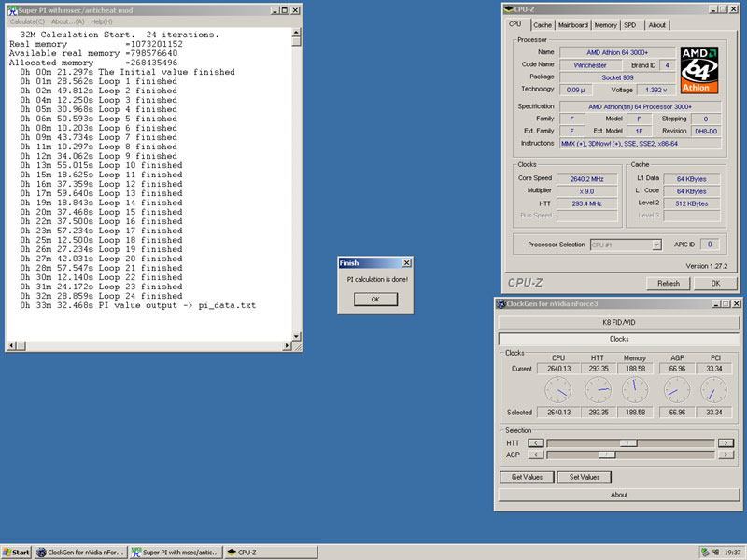Click Get Values in ClockGen

527,477
